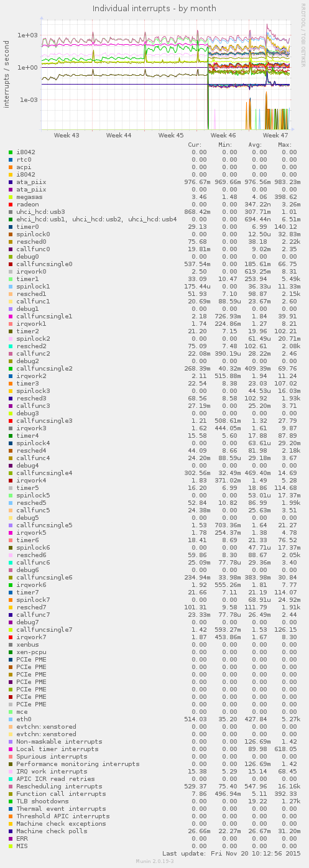
Task: Click the TLB shootdowns legend swatch
Action: coord(11,801)
